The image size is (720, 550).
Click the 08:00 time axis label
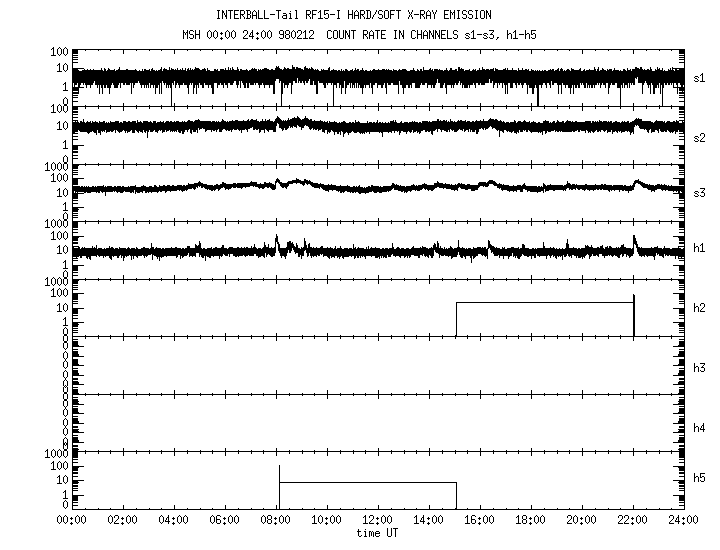(x=276, y=520)
